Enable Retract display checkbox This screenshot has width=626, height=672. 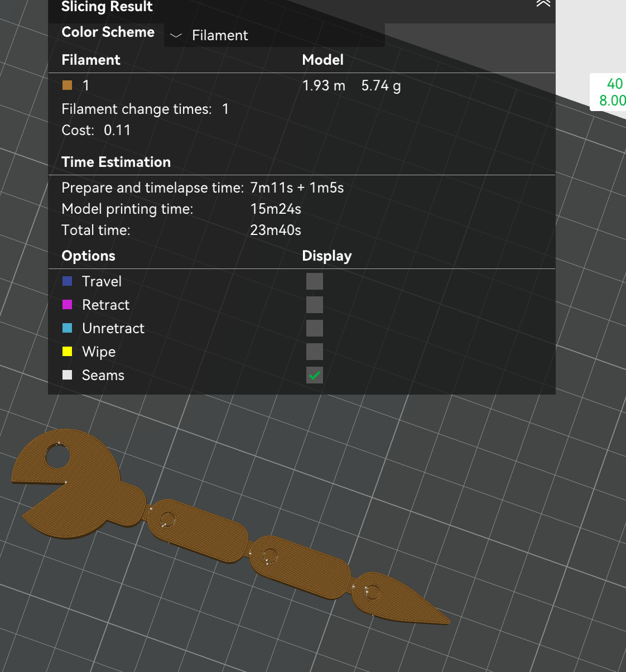[314, 304]
